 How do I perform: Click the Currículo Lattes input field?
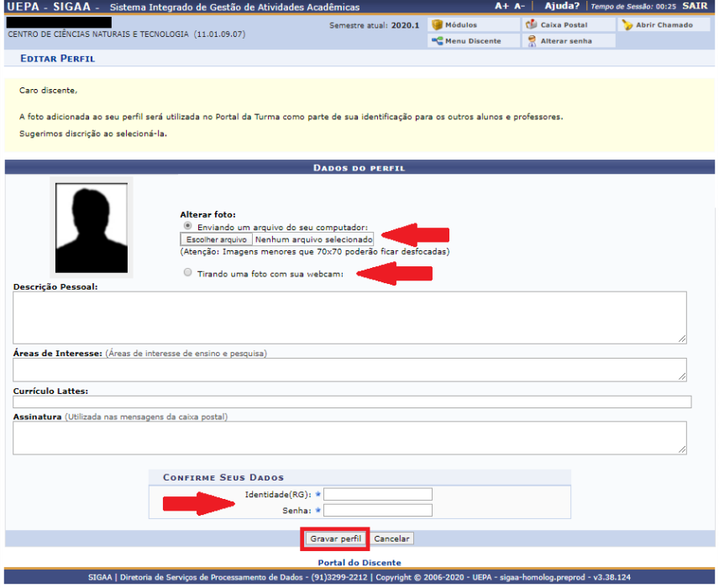point(352,402)
